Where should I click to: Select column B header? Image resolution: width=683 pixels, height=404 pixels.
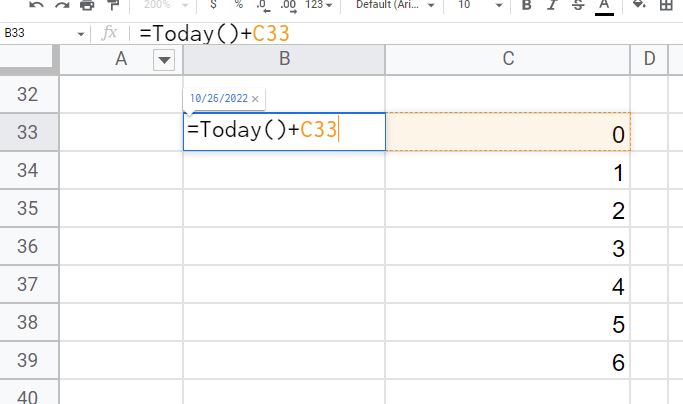[284, 59]
